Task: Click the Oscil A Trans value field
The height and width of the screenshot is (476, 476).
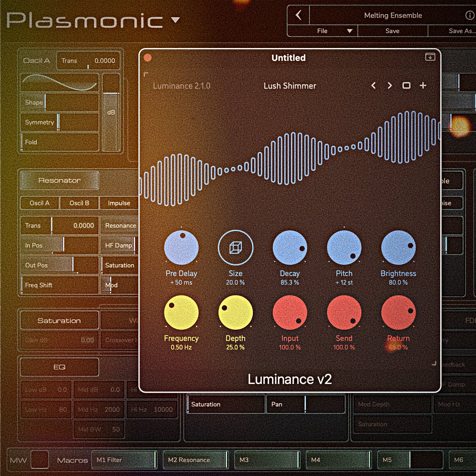Action: pos(88,61)
